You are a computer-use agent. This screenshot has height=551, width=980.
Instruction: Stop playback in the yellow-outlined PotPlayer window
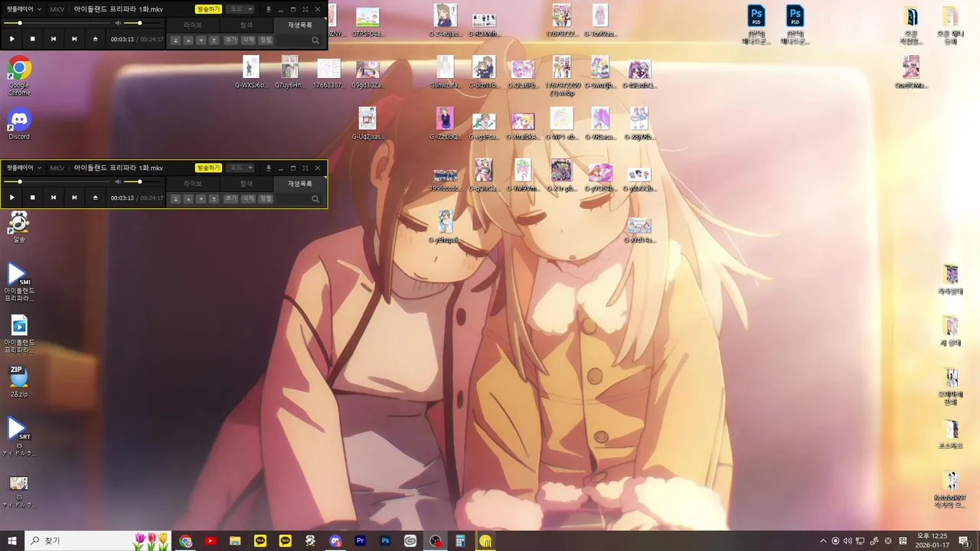[32, 198]
